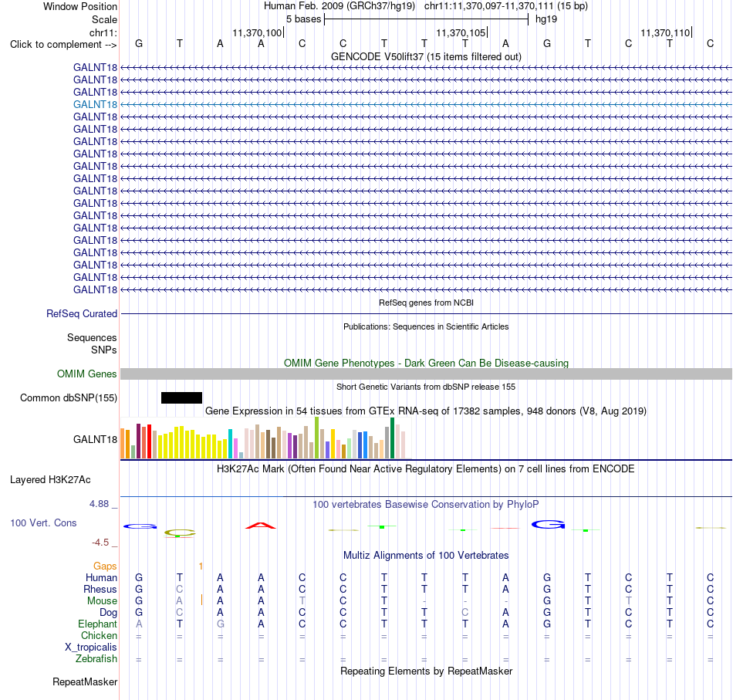Select the light-blue highlighted GALNT18 transcript label
The width and height of the screenshot is (733, 700).
95,104
